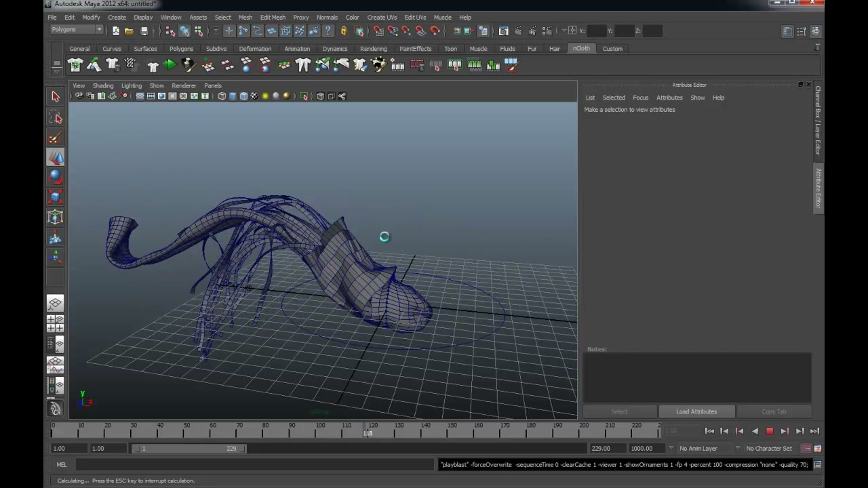This screenshot has width=868, height=488.
Task: Open animation preferences icon bottom right
Action: click(x=818, y=449)
